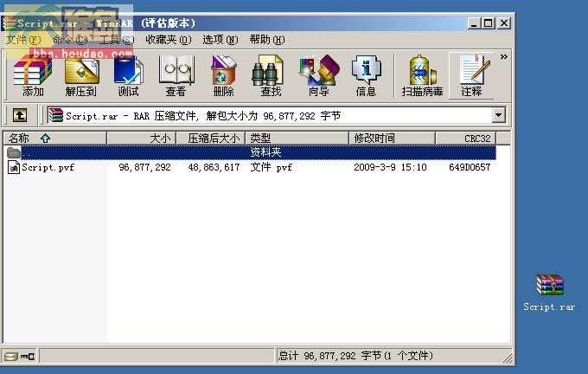The width and height of the screenshot is (588, 374).
Task: Minimize the WinRAR window
Action: [474, 23]
